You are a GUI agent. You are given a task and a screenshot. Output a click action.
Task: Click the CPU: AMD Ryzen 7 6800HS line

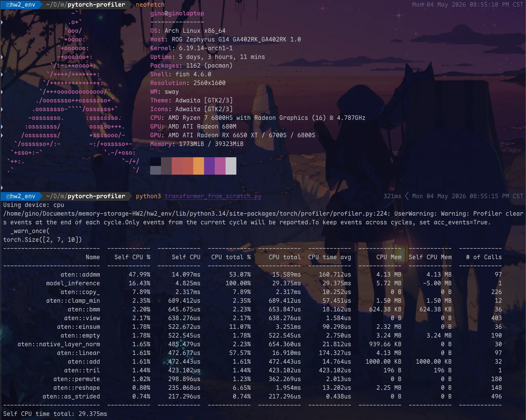[x=258, y=118]
